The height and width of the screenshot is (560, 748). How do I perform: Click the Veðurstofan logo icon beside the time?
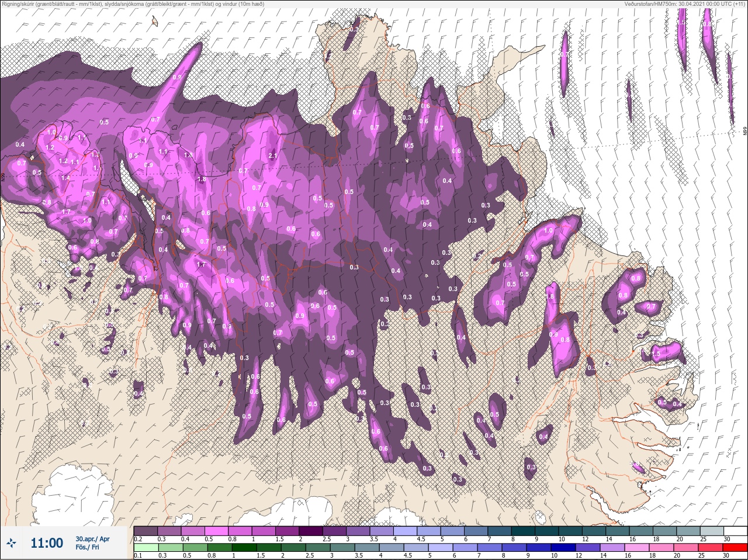(x=12, y=544)
